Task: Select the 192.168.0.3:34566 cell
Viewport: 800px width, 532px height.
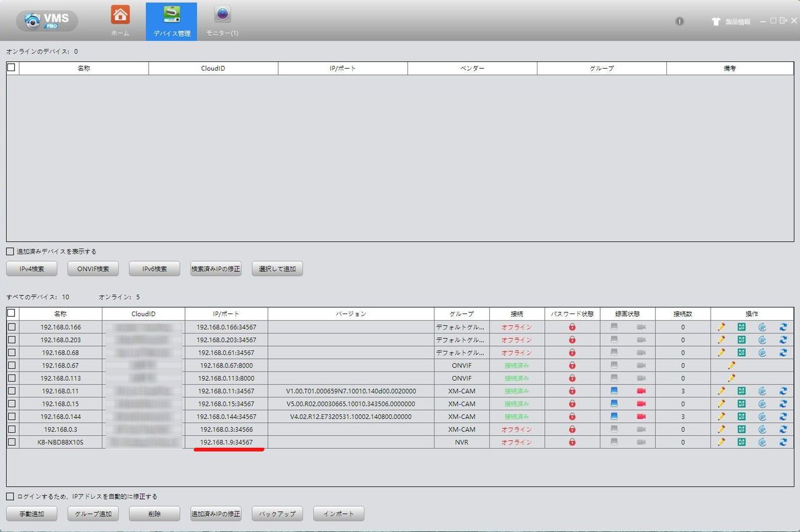Action: [x=226, y=429]
